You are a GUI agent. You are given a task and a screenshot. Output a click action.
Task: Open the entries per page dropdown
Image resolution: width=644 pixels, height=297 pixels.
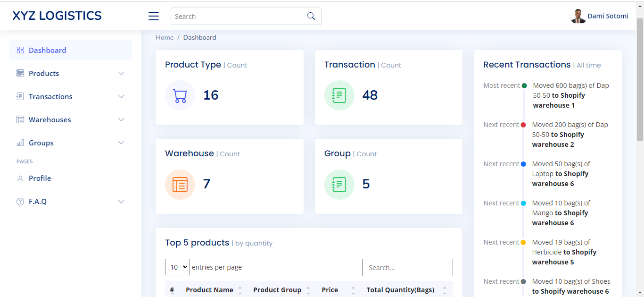tap(177, 267)
